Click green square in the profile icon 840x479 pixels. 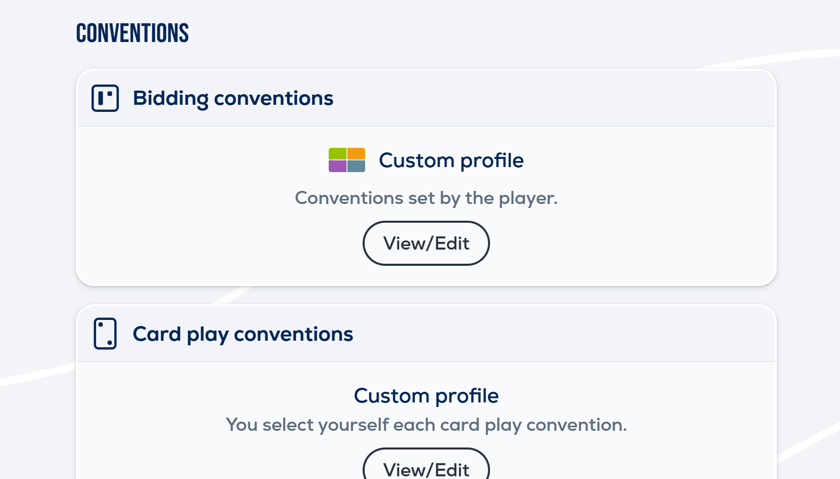(x=338, y=154)
